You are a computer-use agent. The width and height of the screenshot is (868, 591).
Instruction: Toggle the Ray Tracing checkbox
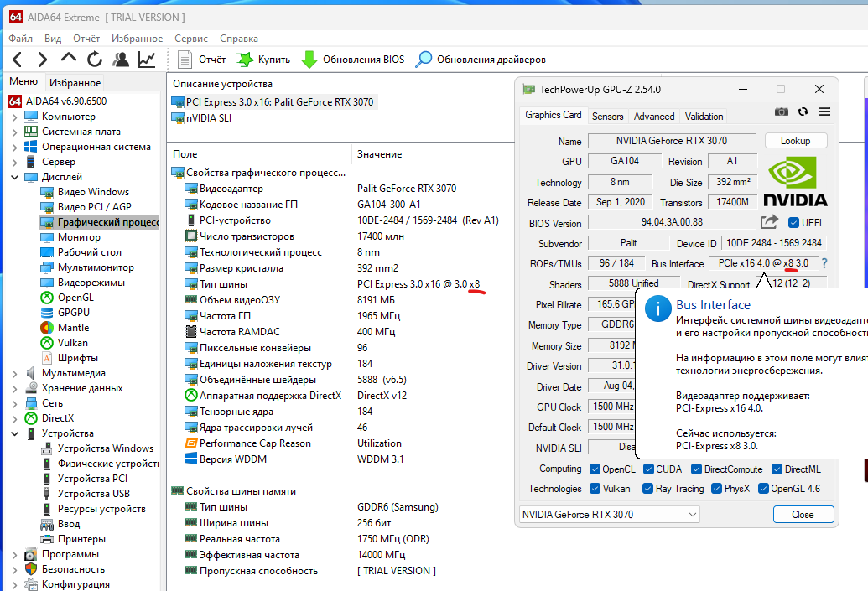647,489
